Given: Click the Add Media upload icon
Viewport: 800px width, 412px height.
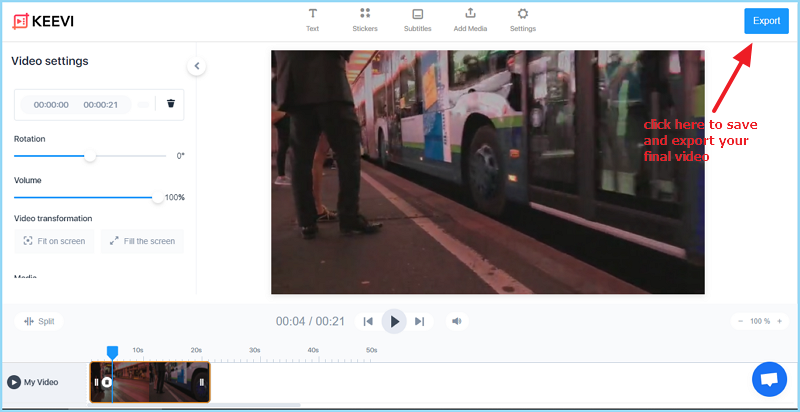Looking at the screenshot, I should 470,14.
